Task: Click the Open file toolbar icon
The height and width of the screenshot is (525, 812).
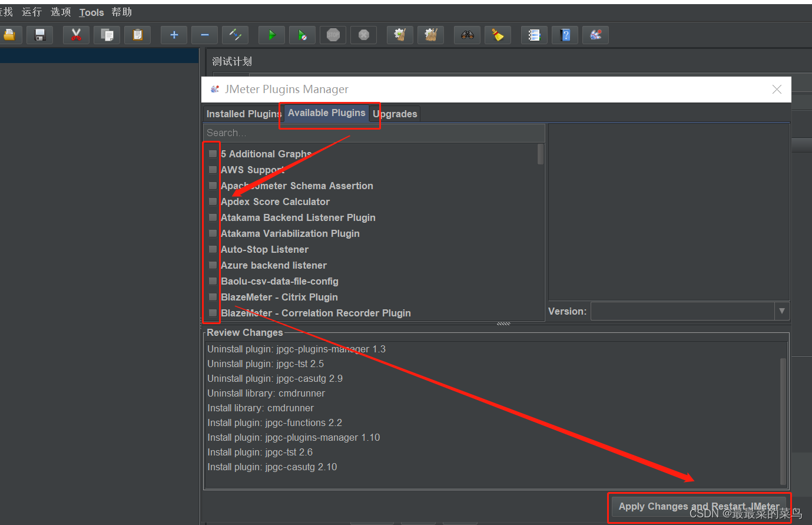Action: coord(9,35)
